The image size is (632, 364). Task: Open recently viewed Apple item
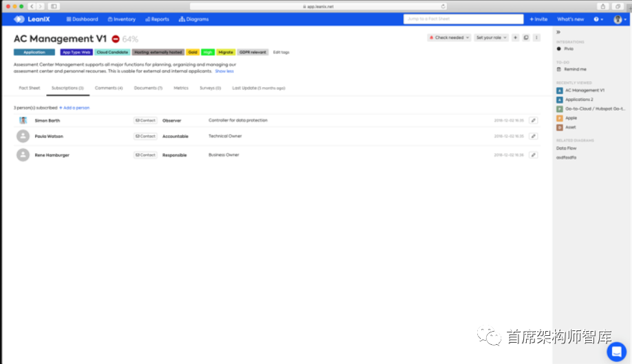pyautogui.click(x=567, y=118)
